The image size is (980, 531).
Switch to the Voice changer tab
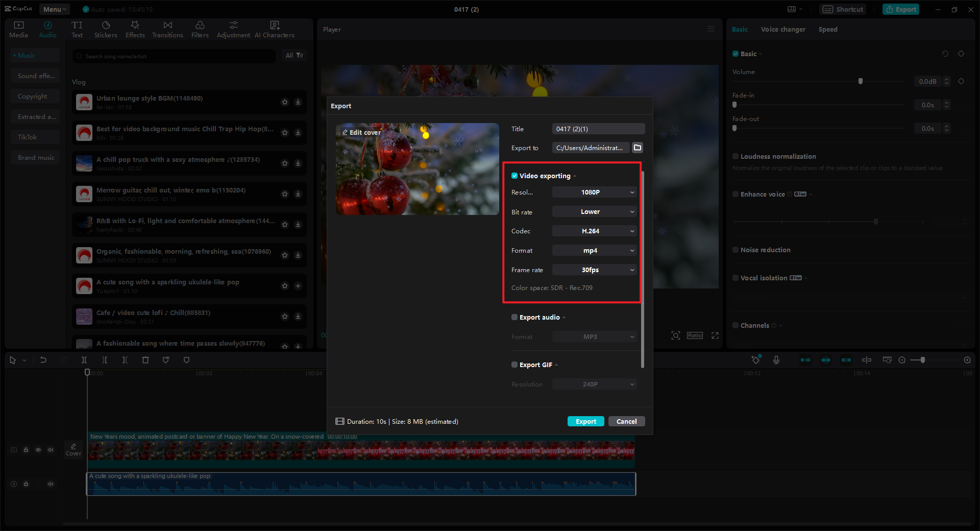click(x=782, y=29)
